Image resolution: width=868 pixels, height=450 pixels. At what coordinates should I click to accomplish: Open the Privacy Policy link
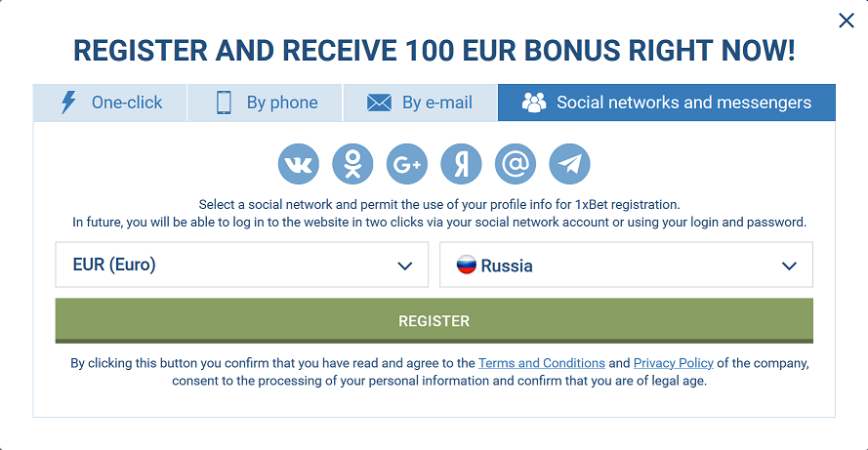(673, 363)
